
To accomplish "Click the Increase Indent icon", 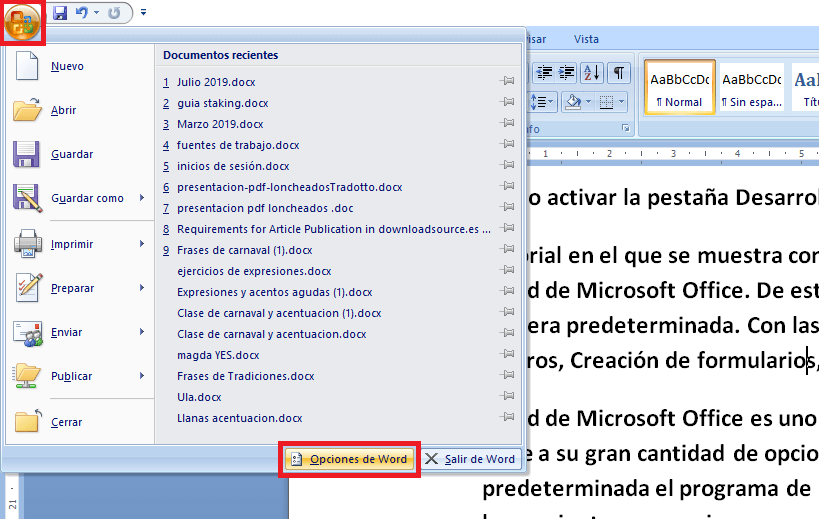I will point(566,73).
